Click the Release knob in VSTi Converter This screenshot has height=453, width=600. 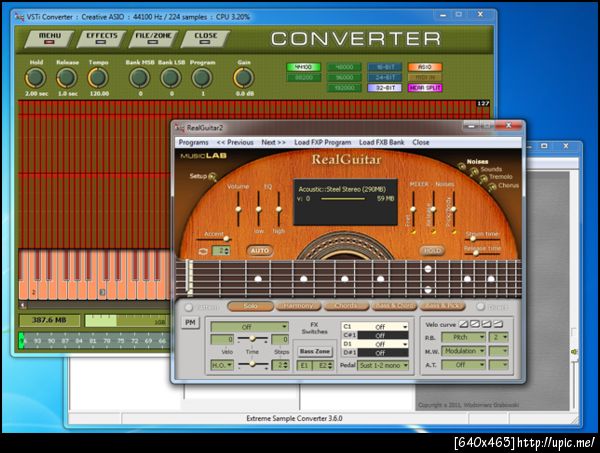[x=67, y=78]
